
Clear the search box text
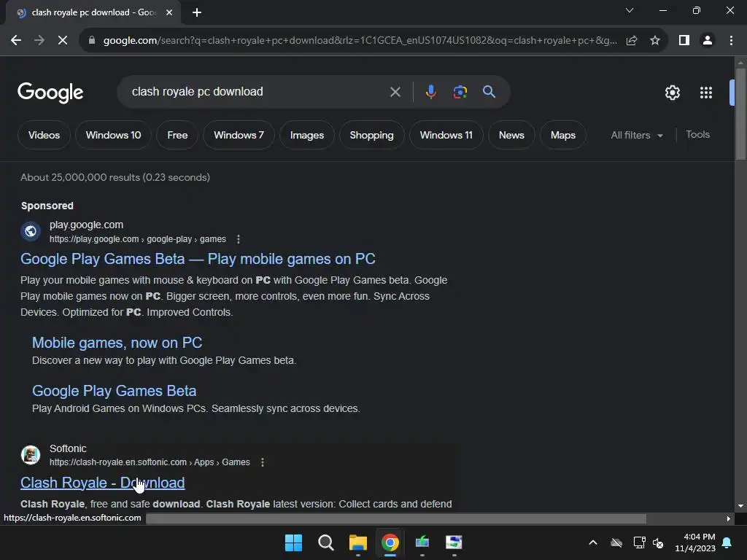(x=395, y=92)
